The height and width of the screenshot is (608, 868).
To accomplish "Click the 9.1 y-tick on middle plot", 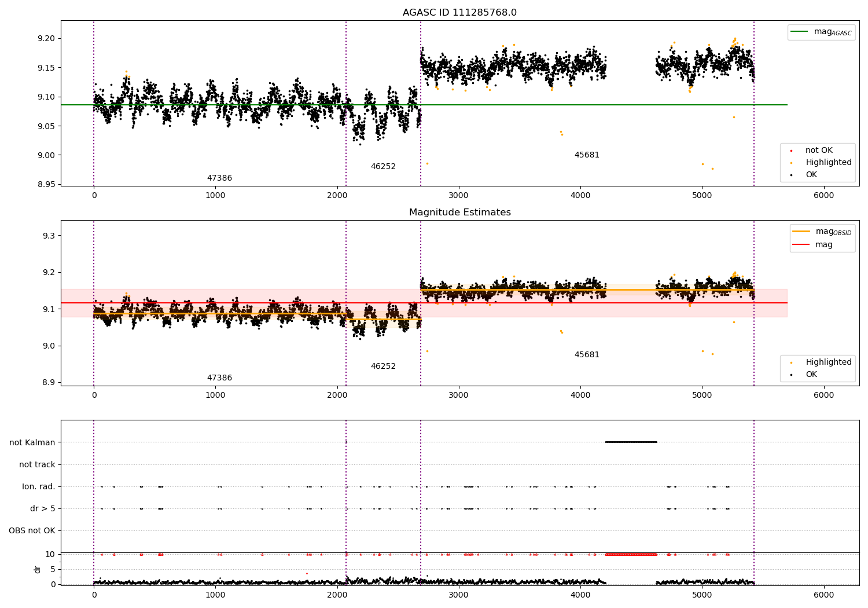I will pos(48,309).
